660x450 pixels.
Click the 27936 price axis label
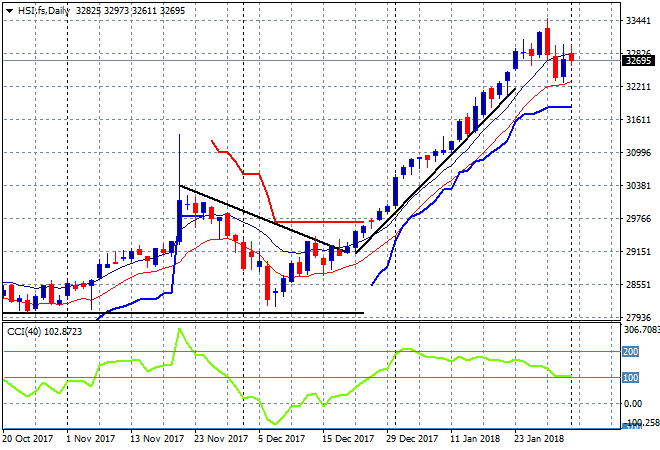tap(638, 318)
